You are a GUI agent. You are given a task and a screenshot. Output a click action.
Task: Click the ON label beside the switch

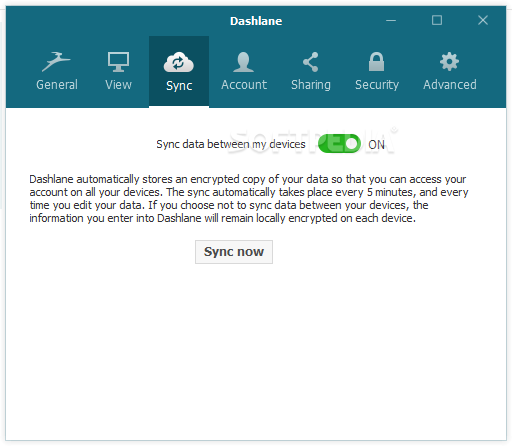pos(376,145)
